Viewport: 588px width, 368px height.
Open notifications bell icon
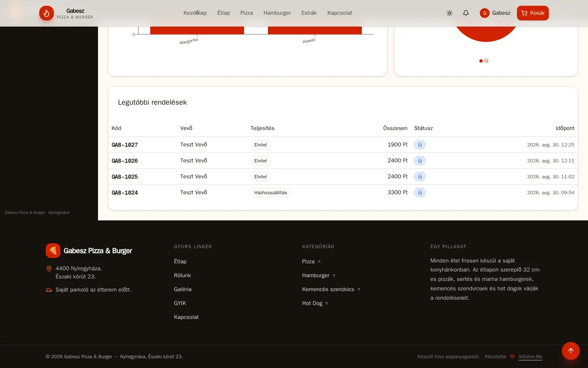click(466, 13)
